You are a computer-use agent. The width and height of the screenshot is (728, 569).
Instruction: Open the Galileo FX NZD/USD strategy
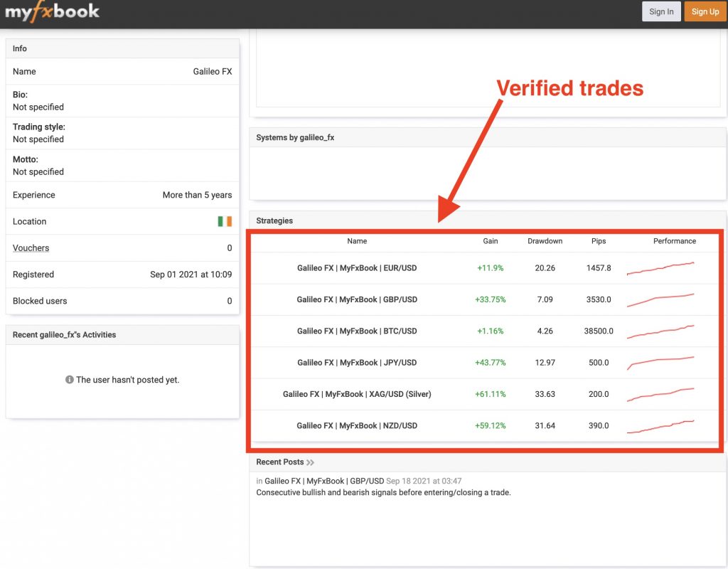357,426
